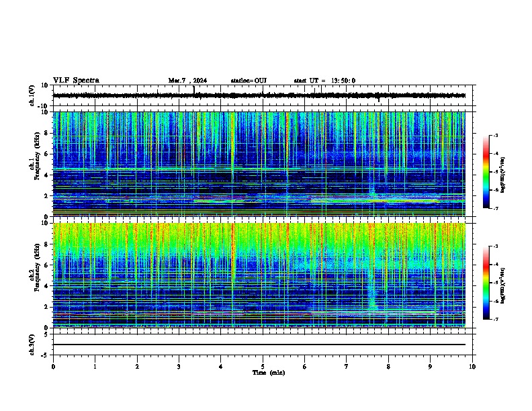Click time axis tick label "7"

(x=347, y=367)
